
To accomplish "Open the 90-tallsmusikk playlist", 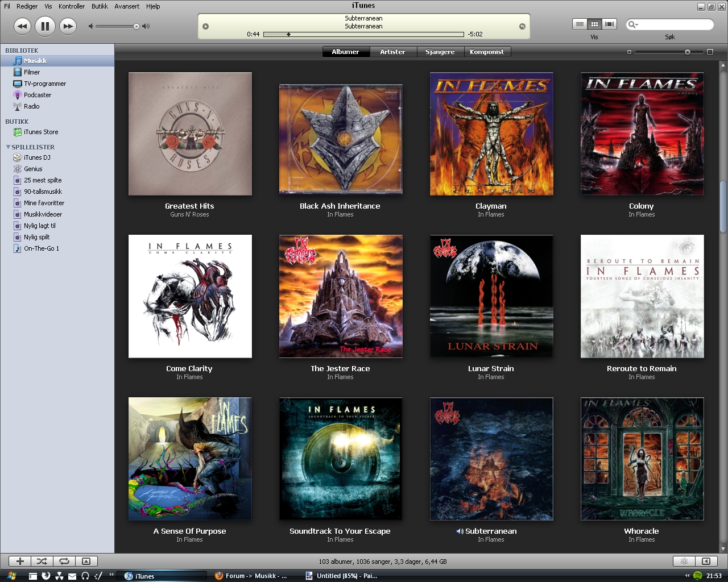I will click(x=57, y=192).
